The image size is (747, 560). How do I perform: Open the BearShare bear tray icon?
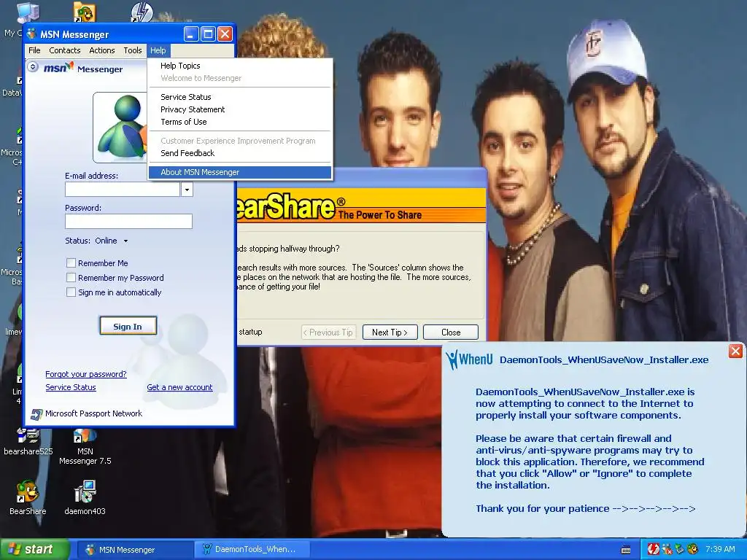[x=692, y=549]
